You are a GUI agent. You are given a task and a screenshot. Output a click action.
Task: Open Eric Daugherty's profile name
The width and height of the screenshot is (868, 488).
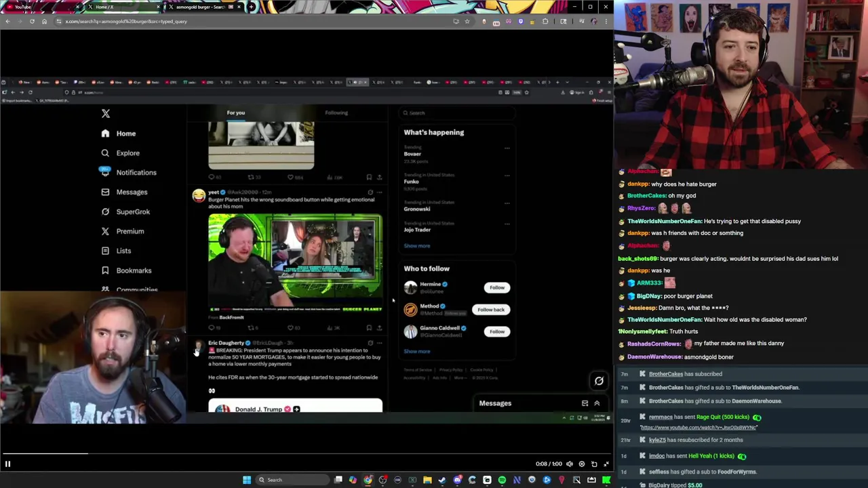[x=226, y=343]
